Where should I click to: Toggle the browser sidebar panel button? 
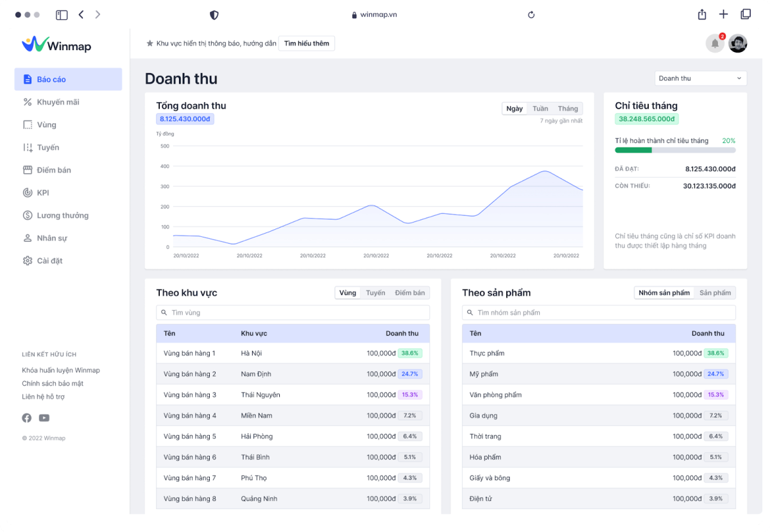[x=62, y=15]
